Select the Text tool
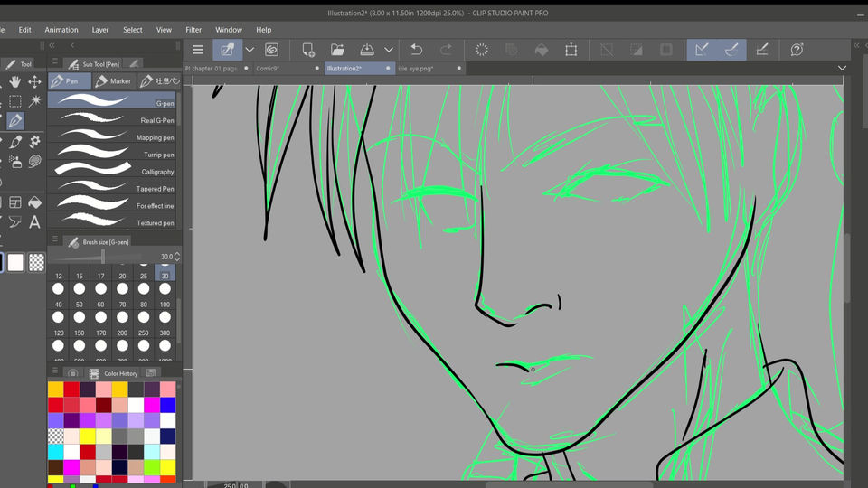This screenshot has width=868, height=488. [x=35, y=222]
